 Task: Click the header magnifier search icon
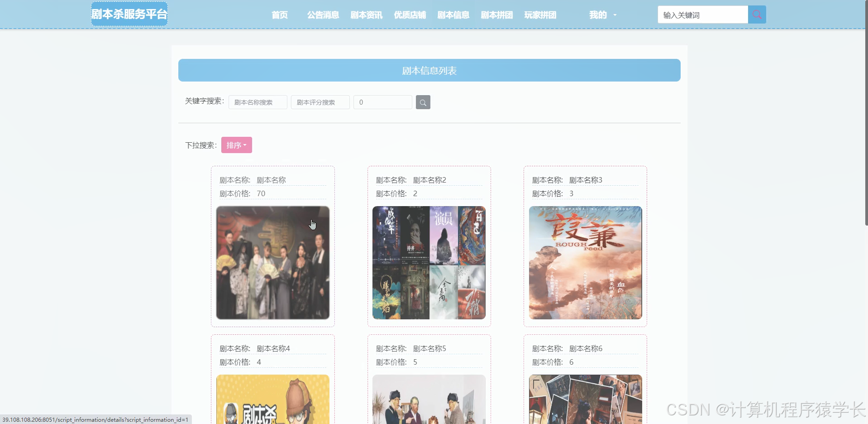point(757,14)
